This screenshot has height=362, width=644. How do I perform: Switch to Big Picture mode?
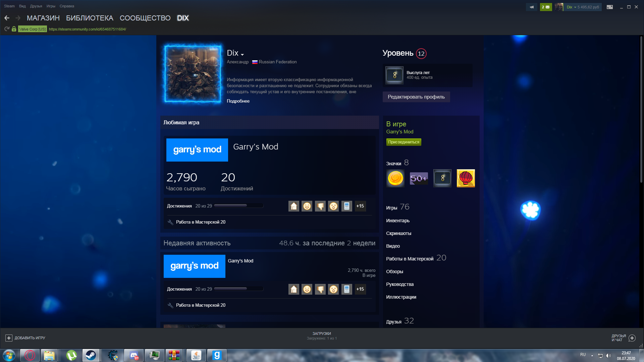[x=610, y=7]
